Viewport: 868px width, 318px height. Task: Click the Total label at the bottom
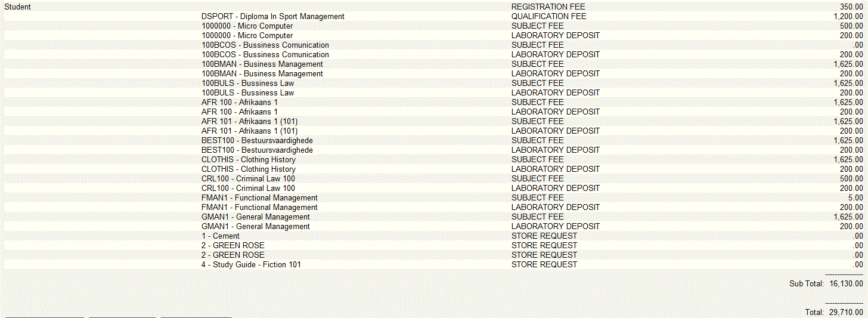pos(814,313)
